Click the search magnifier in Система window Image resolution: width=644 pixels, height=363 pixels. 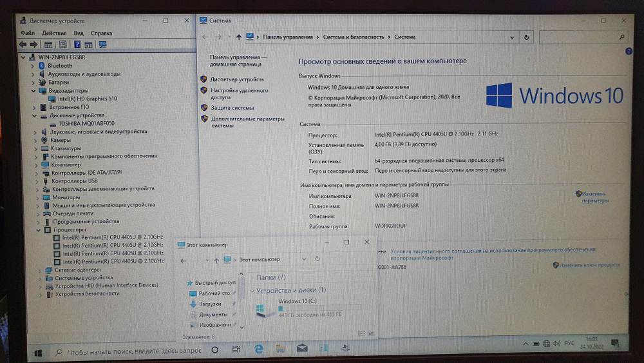point(622,37)
